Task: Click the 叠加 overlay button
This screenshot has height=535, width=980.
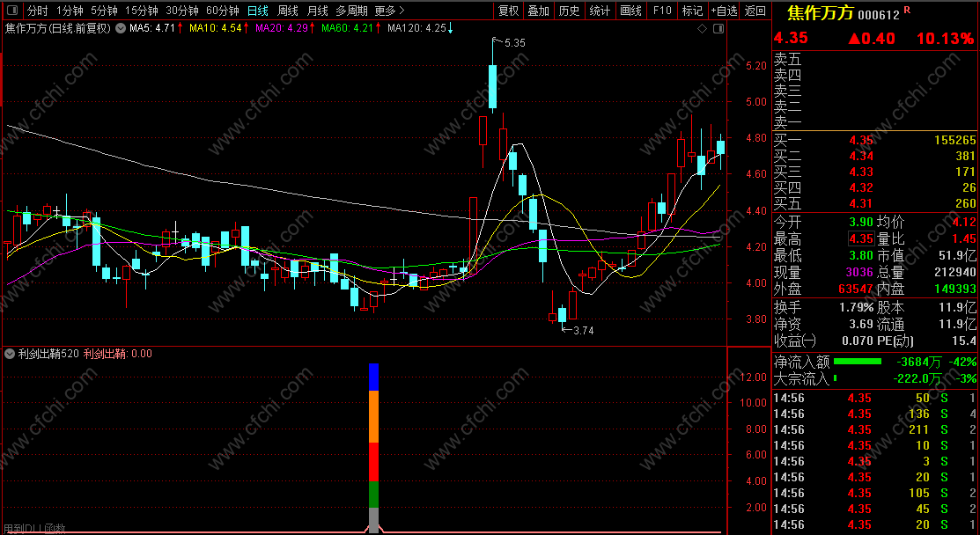Action: [x=539, y=11]
